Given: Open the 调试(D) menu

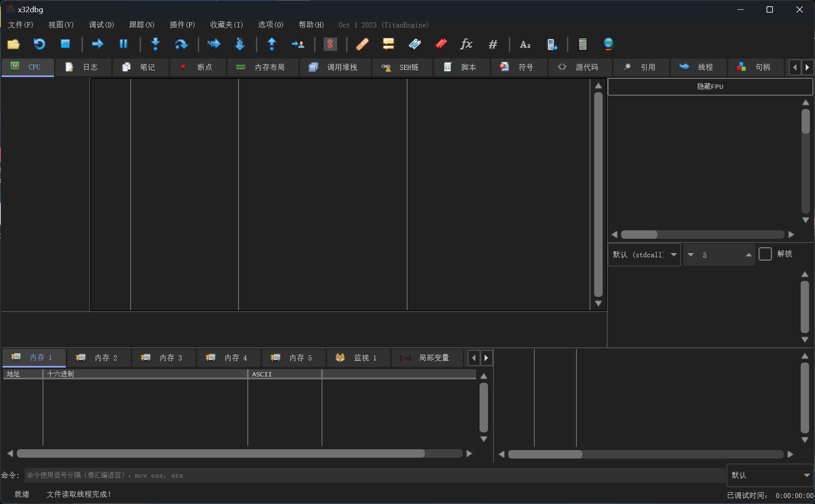Looking at the screenshot, I should click(x=102, y=25).
